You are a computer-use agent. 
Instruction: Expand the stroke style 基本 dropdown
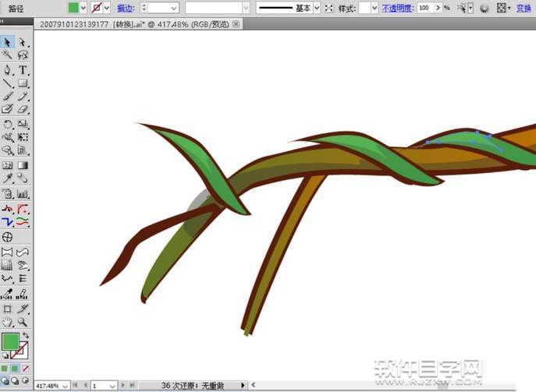click(x=317, y=8)
